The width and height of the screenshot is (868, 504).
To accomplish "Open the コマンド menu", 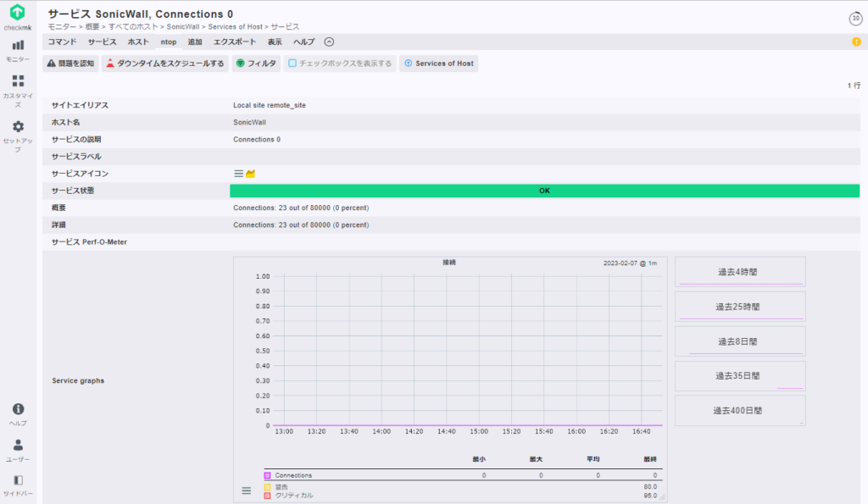I will click(62, 42).
